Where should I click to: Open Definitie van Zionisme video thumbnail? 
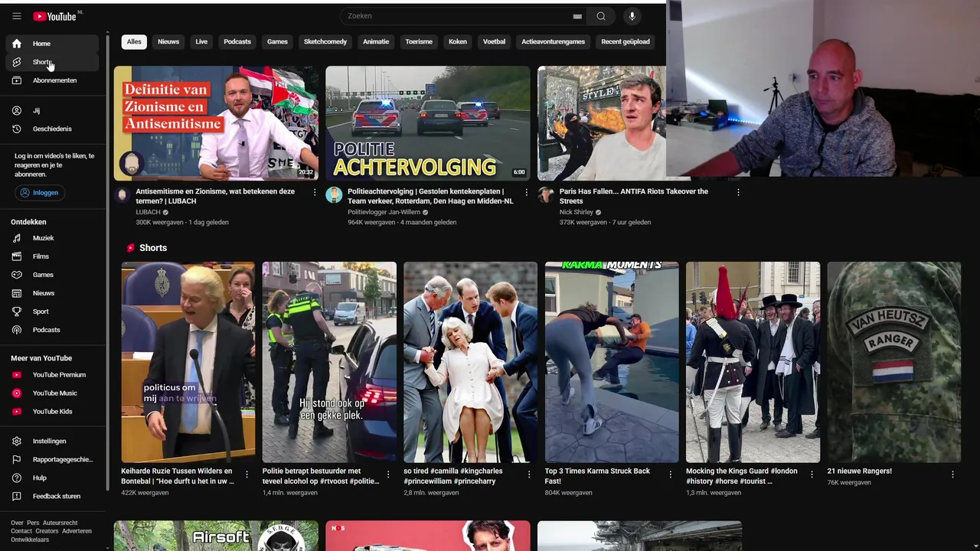pyautogui.click(x=216, y=123)
